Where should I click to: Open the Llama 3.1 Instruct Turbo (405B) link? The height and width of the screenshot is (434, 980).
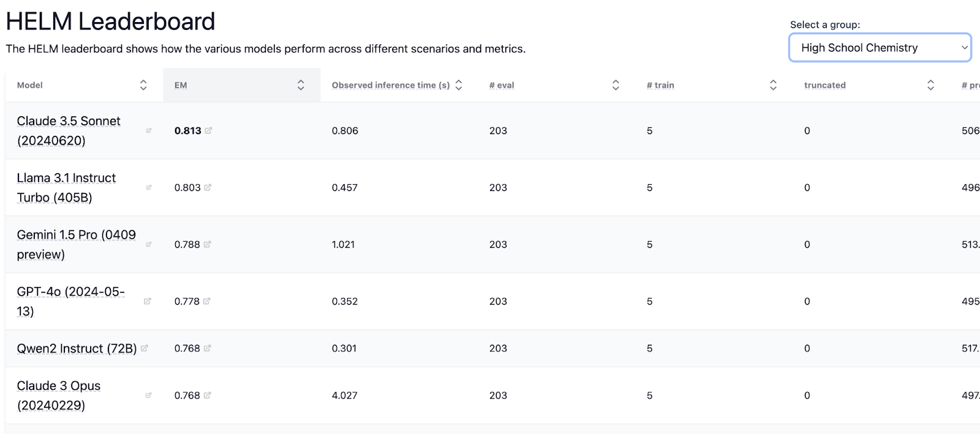(66, 188)
